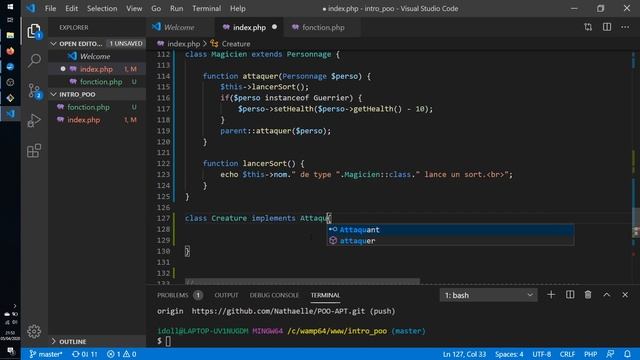Select Attaquant autocomplete suggestion

coord(450,230)
